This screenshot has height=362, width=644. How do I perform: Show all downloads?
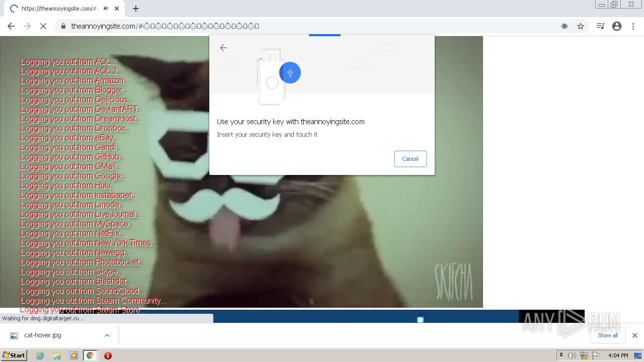(607, 335)
